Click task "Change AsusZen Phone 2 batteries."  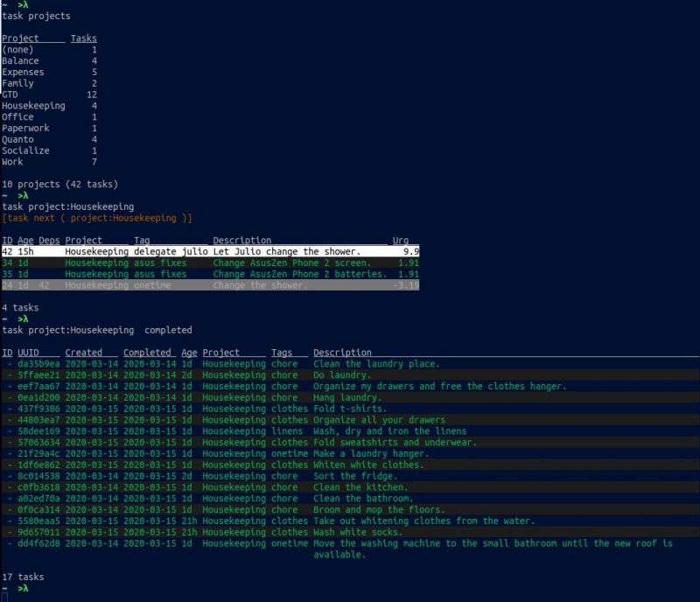(x=299, y=274)
